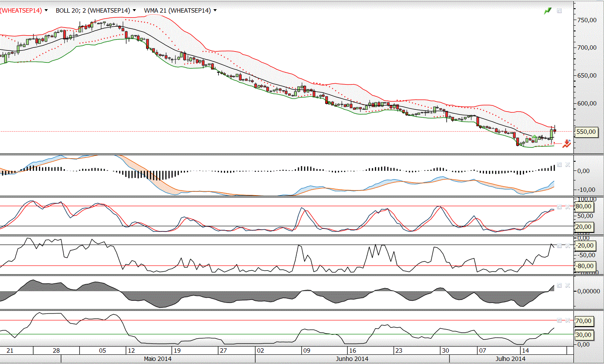Click the square icon beside the green arrow
Screen dimensions: 604x364
559,11
